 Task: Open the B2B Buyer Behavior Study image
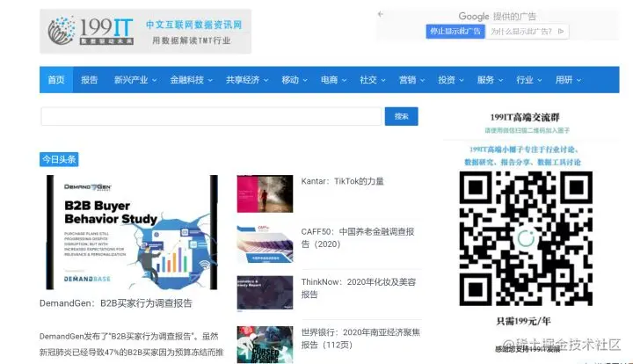click(x=132, y=232)
